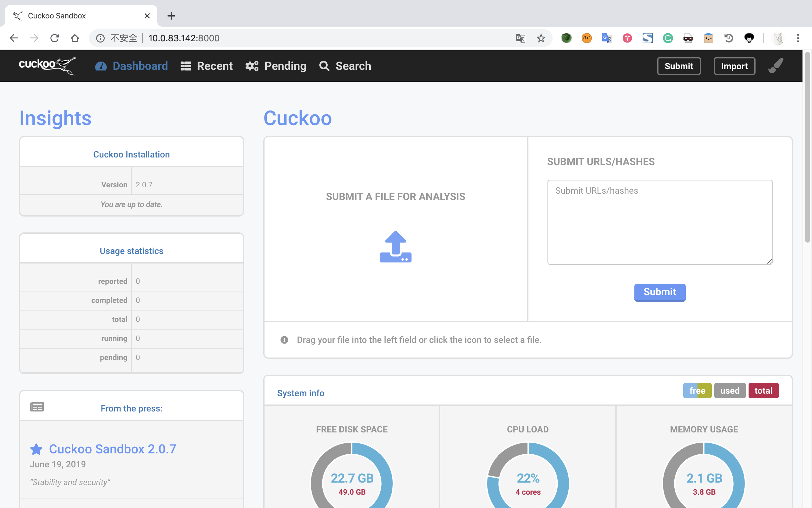
Task: Focus the Submit URLs/hashes text area
Action: coord(660,222)
